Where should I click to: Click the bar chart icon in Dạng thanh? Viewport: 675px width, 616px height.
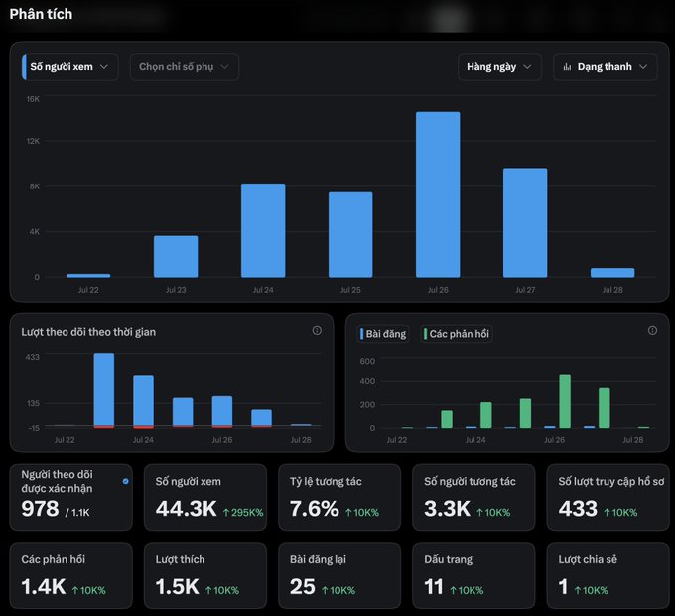click(568, 67)
